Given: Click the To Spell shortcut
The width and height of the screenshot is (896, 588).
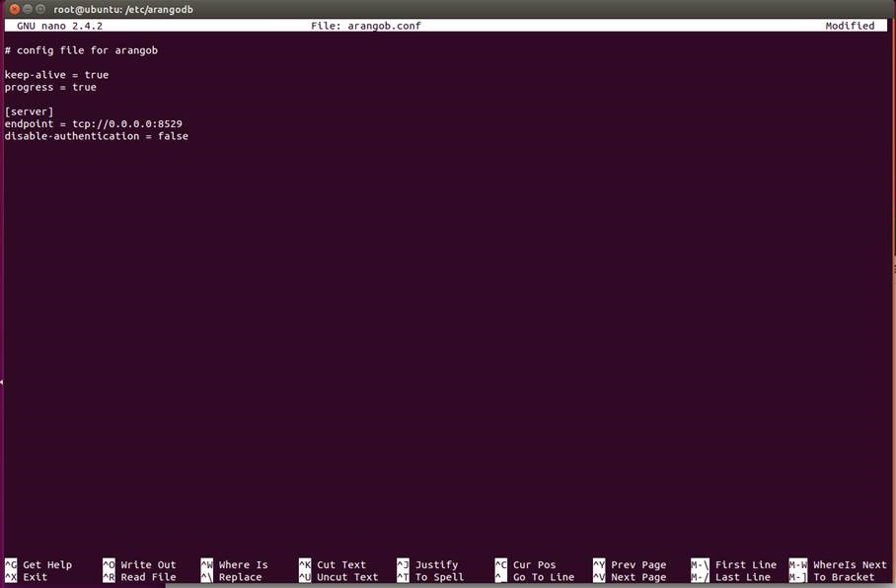Looking at the screenshot, I should pyautogui.click(x=439, y=577).
